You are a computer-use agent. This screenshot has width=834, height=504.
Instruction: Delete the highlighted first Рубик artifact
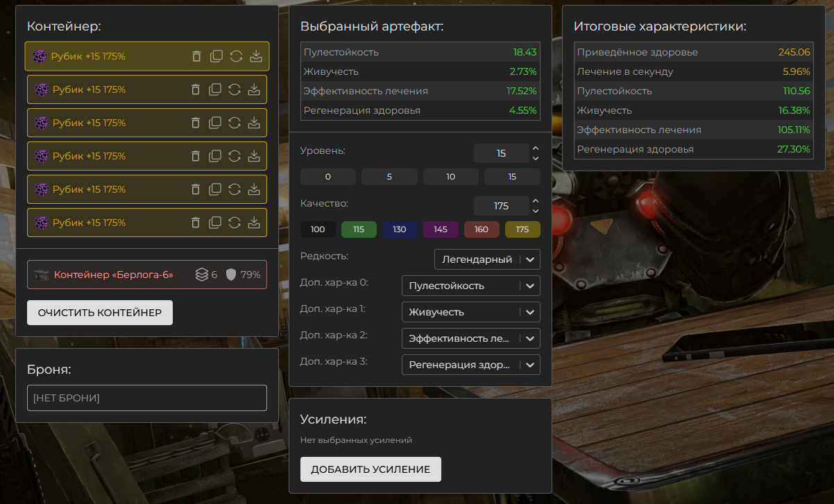(x=196, y=56)
